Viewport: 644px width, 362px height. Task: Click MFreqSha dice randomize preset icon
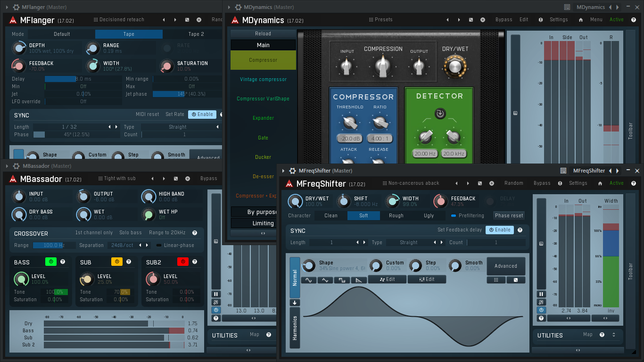(x=480, y=183)
